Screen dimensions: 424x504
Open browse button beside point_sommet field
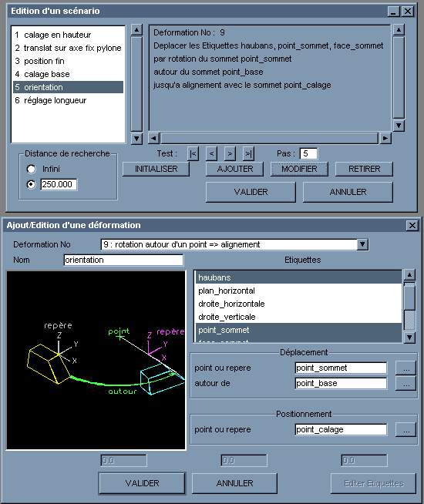point(405,368)
